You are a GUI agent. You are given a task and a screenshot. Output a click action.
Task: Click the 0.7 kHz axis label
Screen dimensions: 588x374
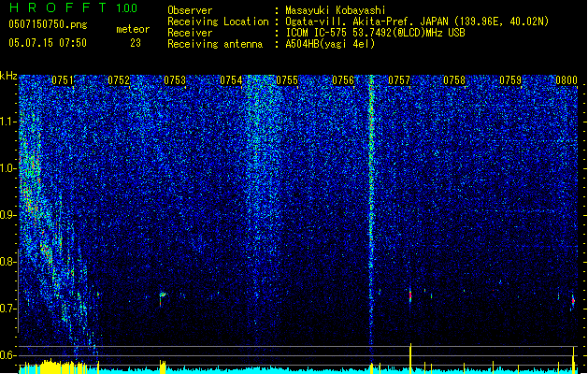click(x=8, y=309)
